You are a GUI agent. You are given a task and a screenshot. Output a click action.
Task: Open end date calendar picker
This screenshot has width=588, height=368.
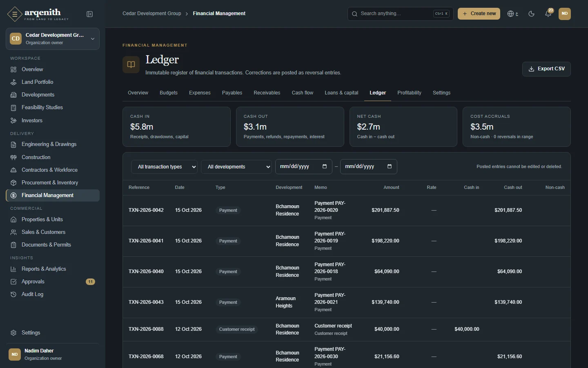[x=390, y=166]
